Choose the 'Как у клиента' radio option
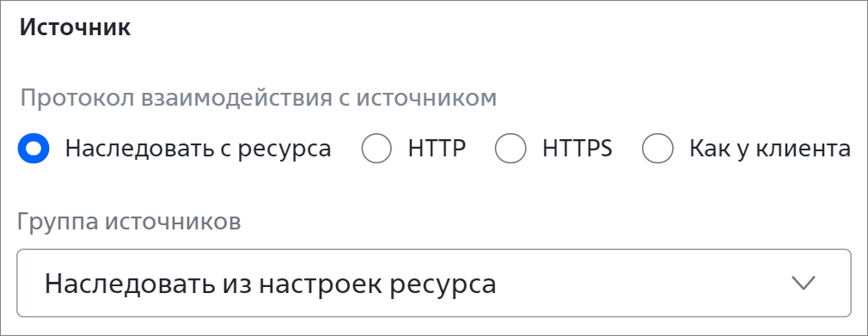The image size is (868, 336). coord(657,149)
